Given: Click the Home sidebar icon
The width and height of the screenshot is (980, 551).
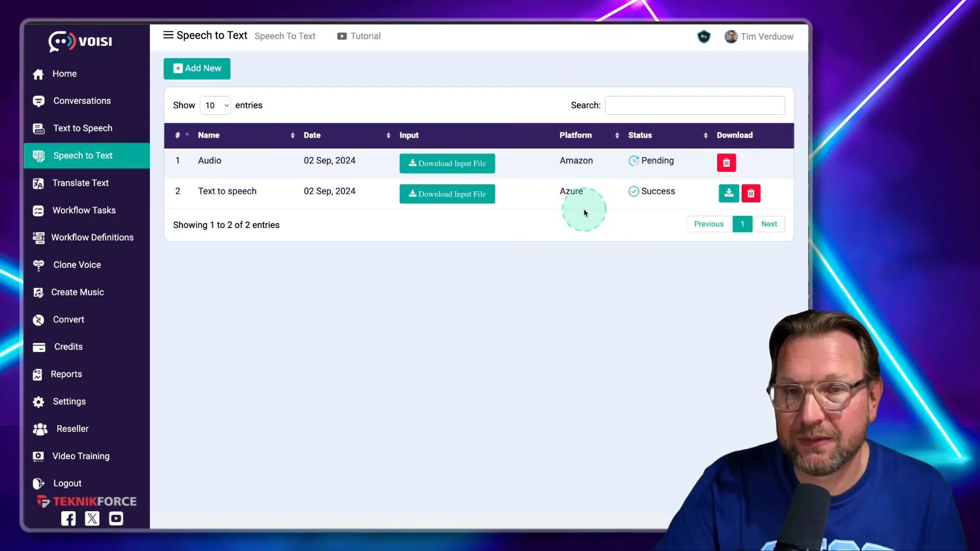Looking at the screenshot, I should pos(38,73).
